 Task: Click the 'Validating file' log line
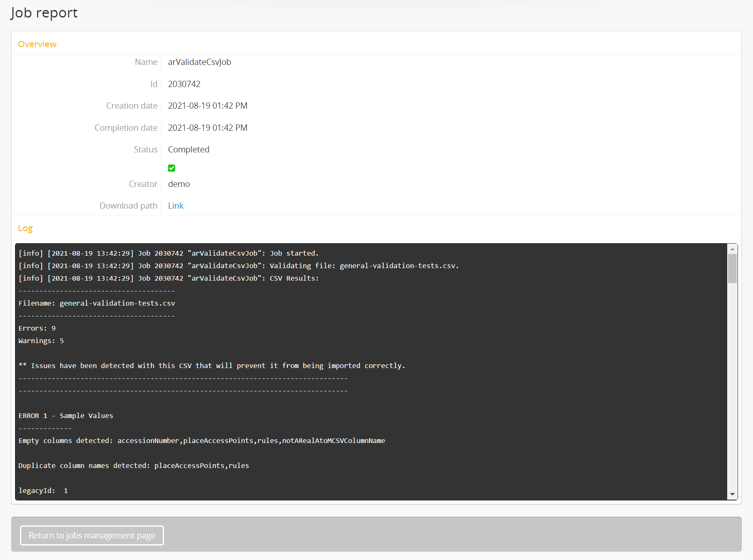coord(239,266)
